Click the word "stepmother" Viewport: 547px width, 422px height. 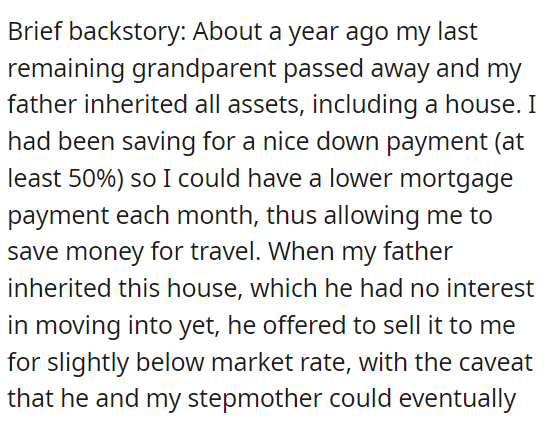(255, 399)
